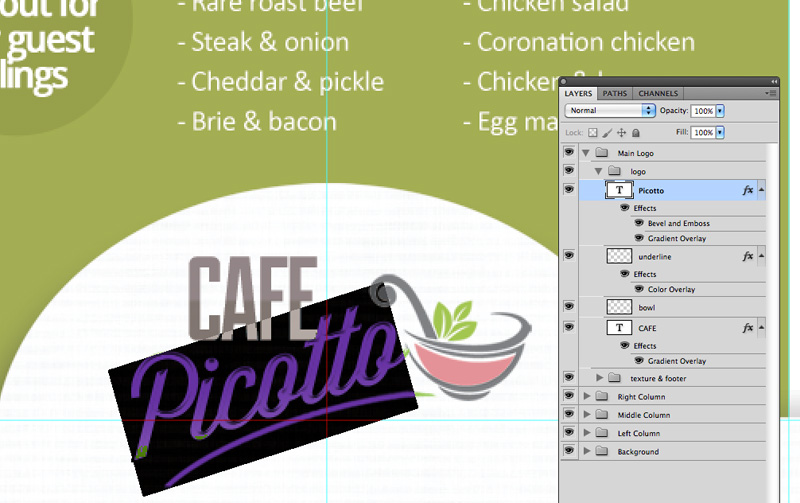Toggle Color Overlay effect visibility
800x503 pixels.
[x=639, y=289]
